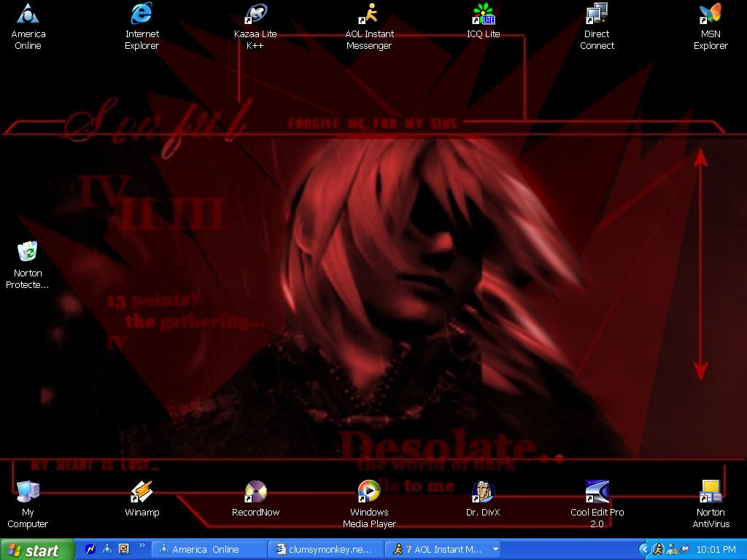Click the taskbar clock showing 10:01 PM
The image size is (747, 560).
[x=716, y=550]
